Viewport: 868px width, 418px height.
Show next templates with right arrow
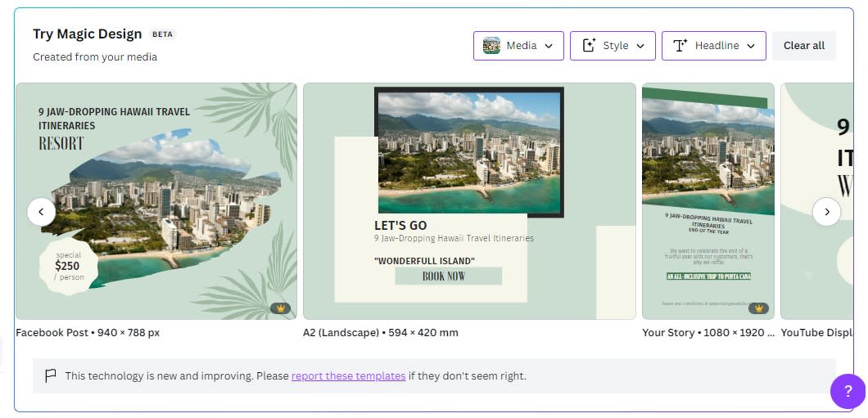[x=826, y=212]
